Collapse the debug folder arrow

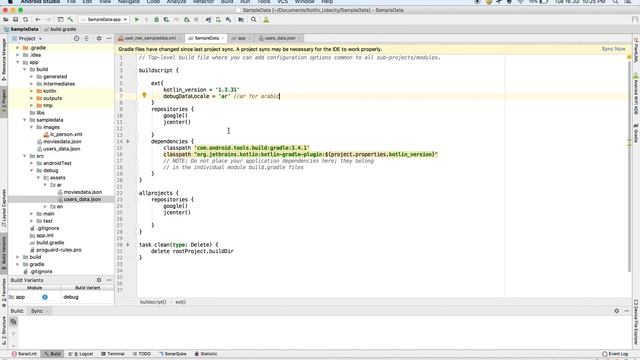tap(31, 170)
